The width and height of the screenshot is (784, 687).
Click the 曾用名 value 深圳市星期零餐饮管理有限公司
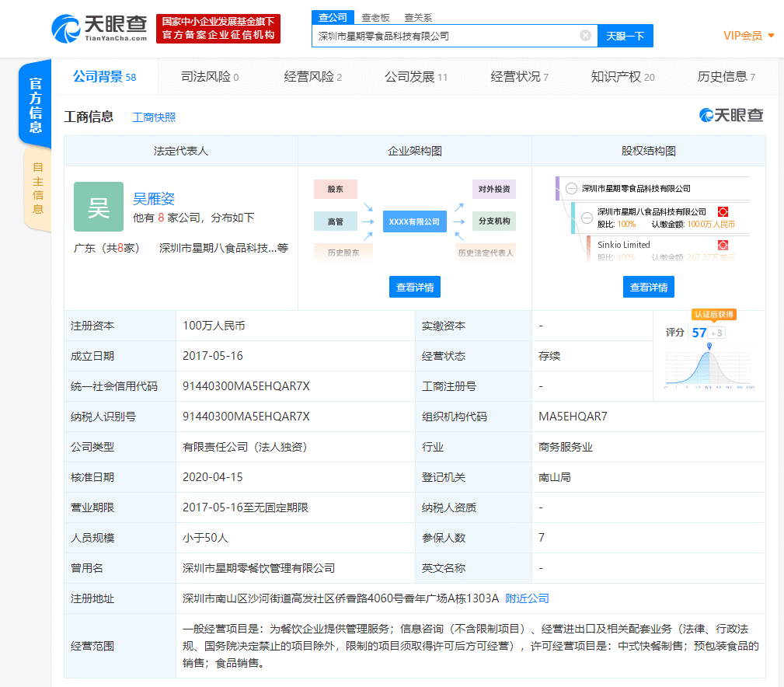point(259,568)
